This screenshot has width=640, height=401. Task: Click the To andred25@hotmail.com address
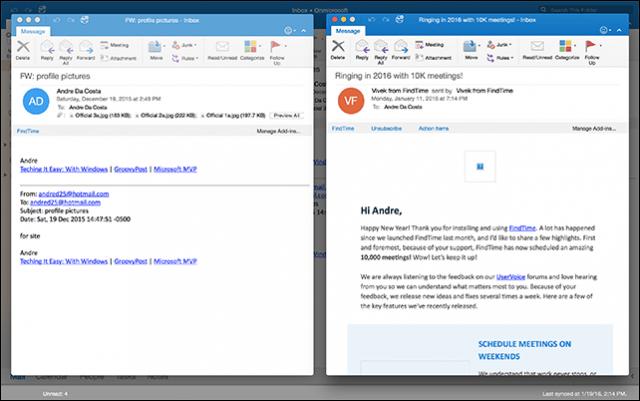[x=65, y=202]
